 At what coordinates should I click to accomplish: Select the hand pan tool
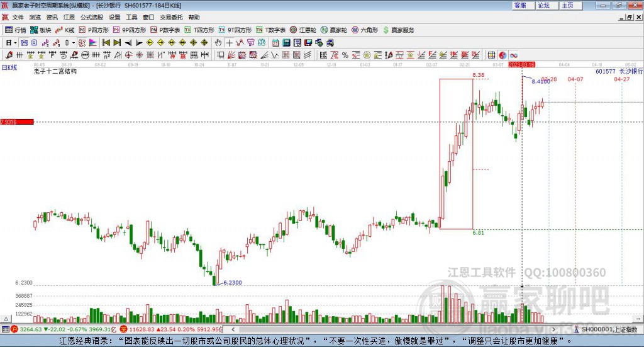218,43
